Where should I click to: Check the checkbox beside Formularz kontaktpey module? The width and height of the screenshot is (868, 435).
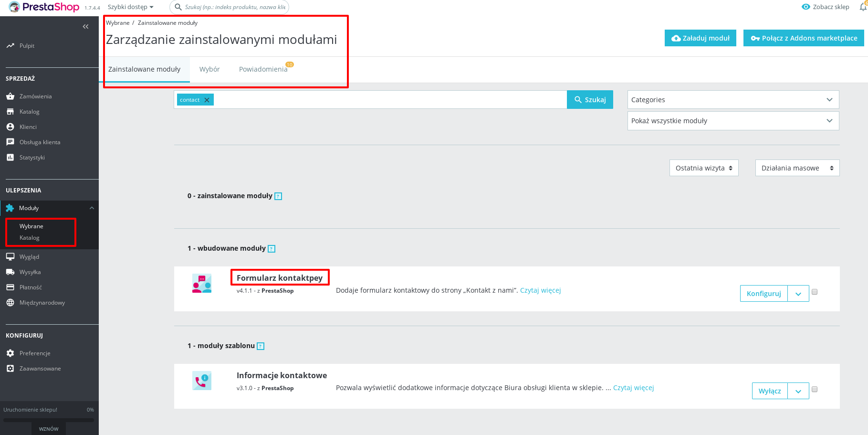click(x=815, y=291)
